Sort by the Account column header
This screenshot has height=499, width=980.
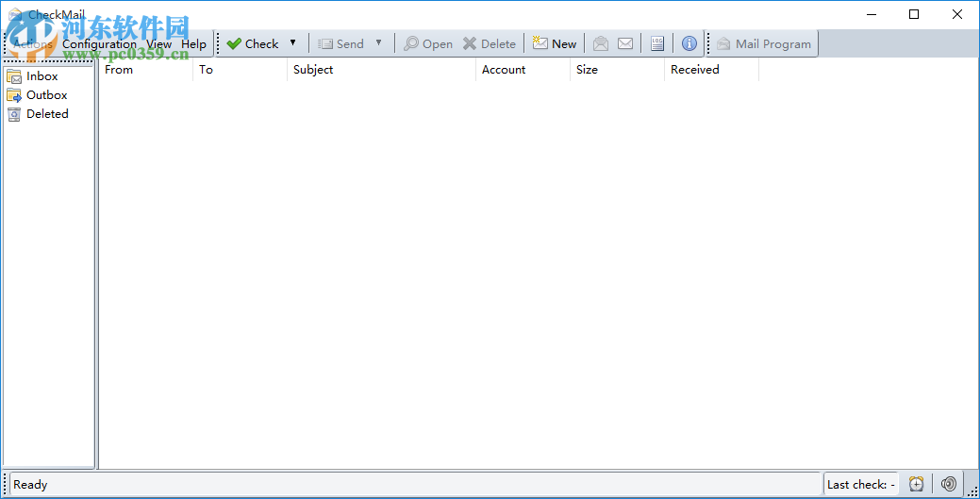523,70
